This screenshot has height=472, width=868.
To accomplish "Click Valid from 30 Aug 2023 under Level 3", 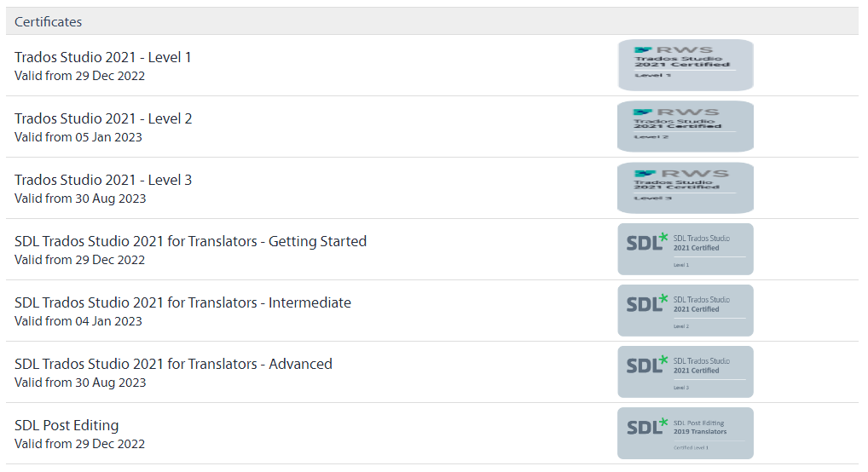I will 80,199.
